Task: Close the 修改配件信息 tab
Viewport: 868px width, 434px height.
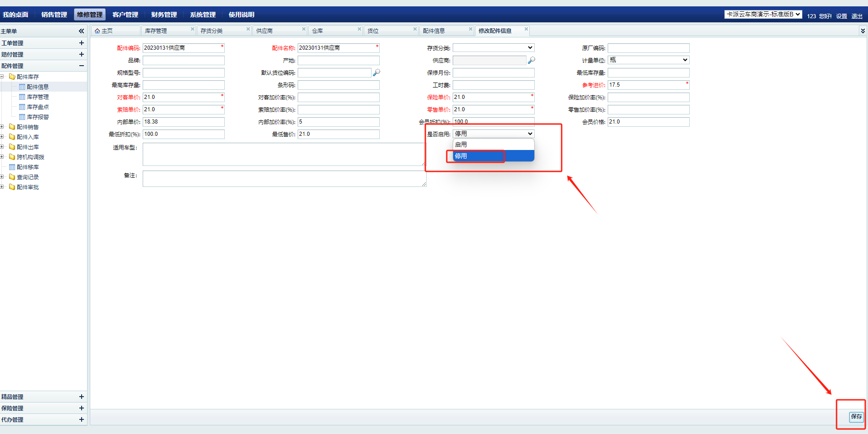Action: [x=526, y=29]
